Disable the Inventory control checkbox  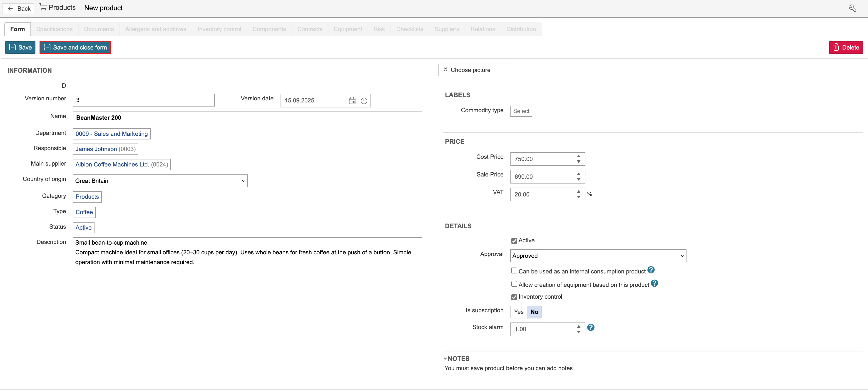click(514, 297)
